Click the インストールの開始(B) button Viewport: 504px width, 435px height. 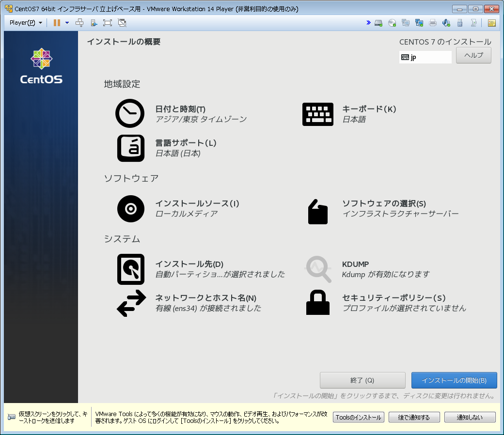[454, 380]
